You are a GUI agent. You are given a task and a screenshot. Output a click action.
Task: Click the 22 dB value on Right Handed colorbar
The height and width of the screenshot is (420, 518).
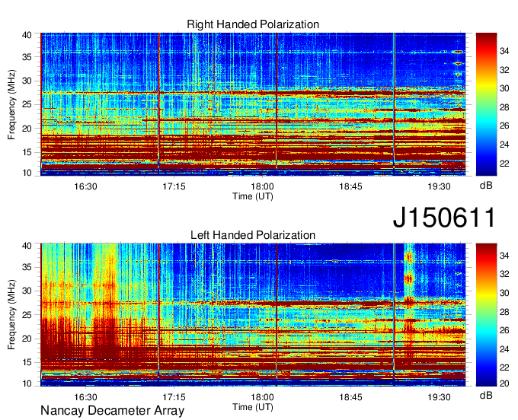(x=504, y=164)
